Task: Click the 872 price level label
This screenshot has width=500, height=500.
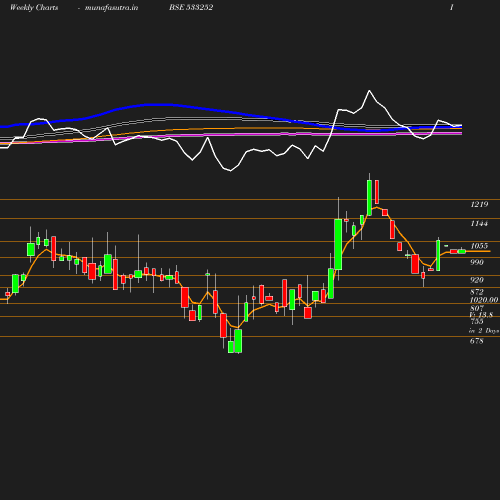Action: point(477,292)
